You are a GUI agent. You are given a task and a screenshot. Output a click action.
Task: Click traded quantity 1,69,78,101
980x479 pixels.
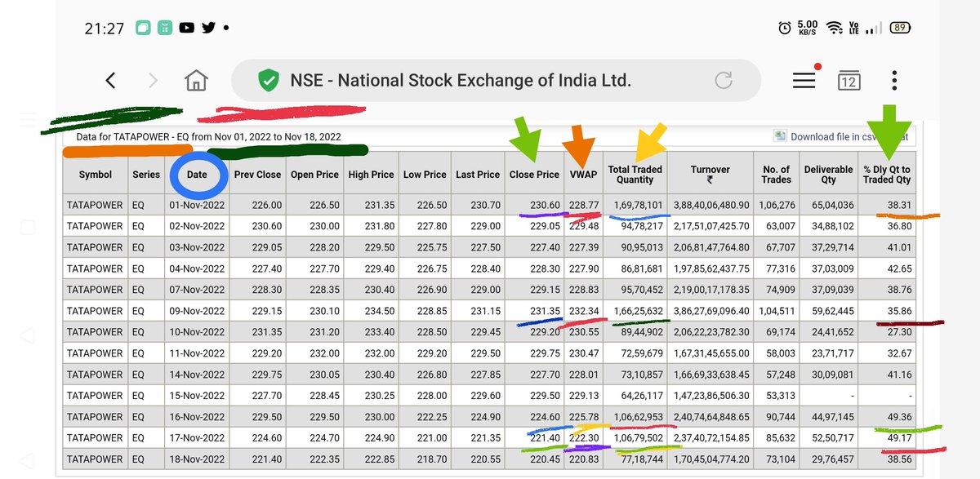coord(635,205)
